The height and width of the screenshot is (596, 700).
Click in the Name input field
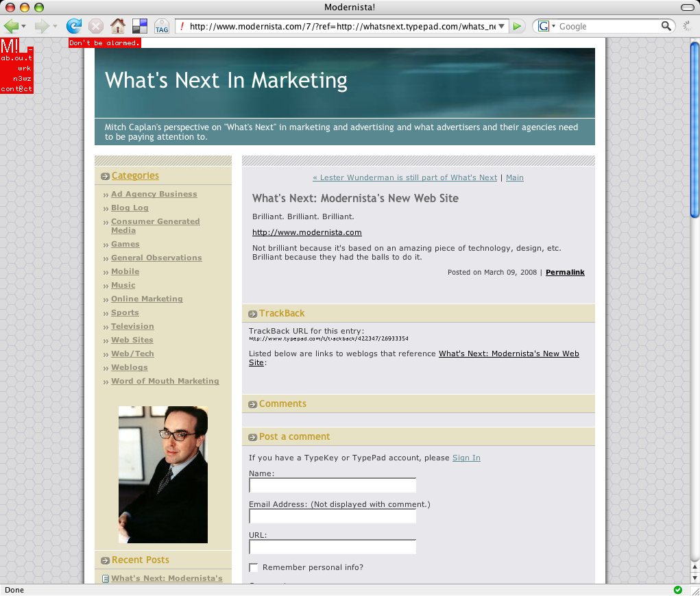pyautogui.click(x=333, y=486)
